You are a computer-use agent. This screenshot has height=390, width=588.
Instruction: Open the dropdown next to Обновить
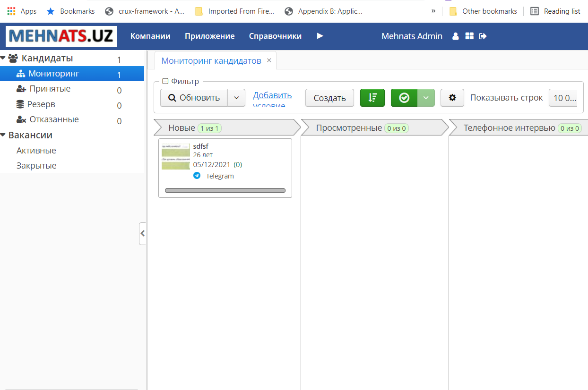(x=236, y=98)
